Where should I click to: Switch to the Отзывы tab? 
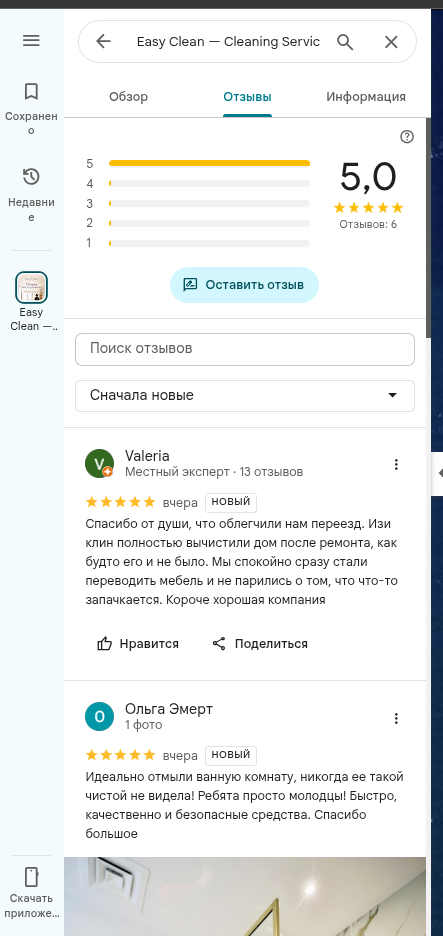(247, 97)
